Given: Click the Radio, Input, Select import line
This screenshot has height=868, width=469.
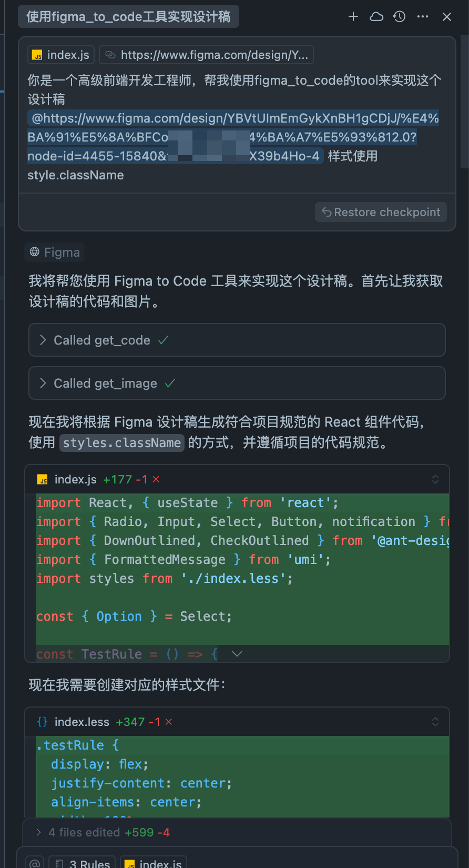Looking at the screenshot, I should coord(242,522).
